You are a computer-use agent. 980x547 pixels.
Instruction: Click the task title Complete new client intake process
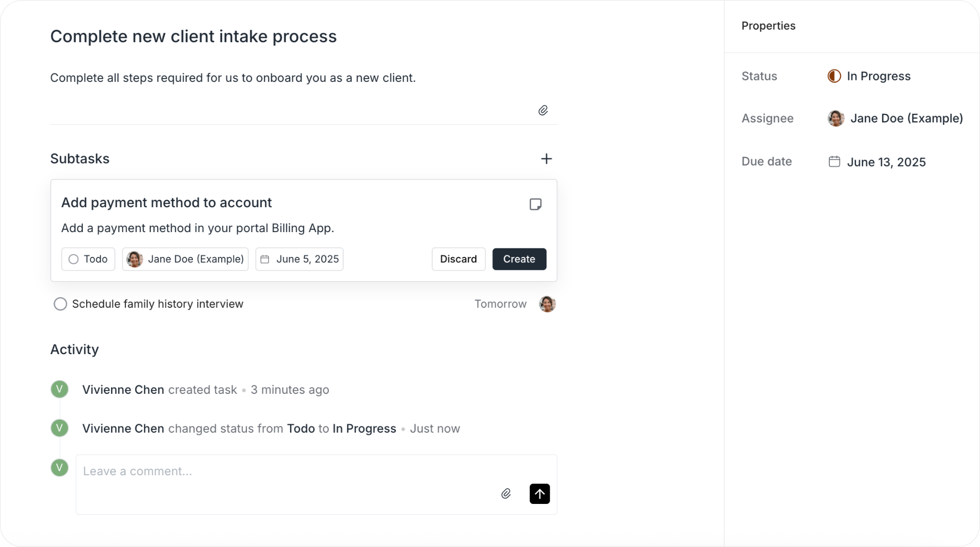pos(193,36)
